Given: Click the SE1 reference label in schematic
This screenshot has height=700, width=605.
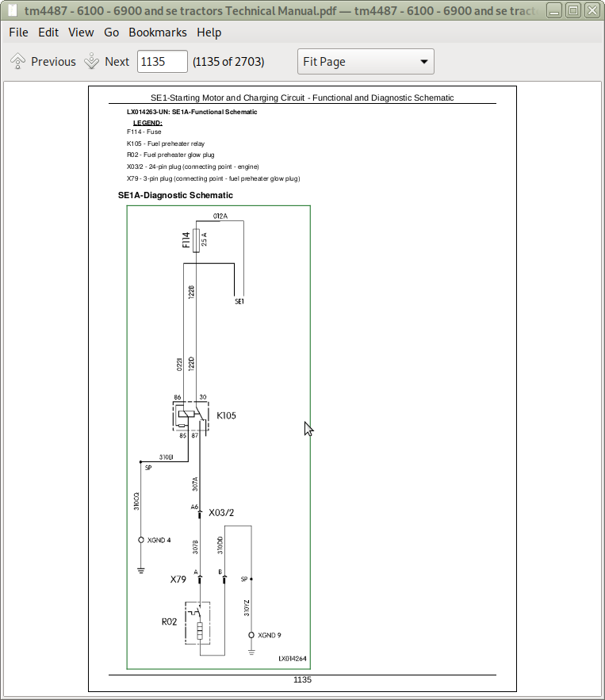Looking at the screenshot, I should pos(239,302).
